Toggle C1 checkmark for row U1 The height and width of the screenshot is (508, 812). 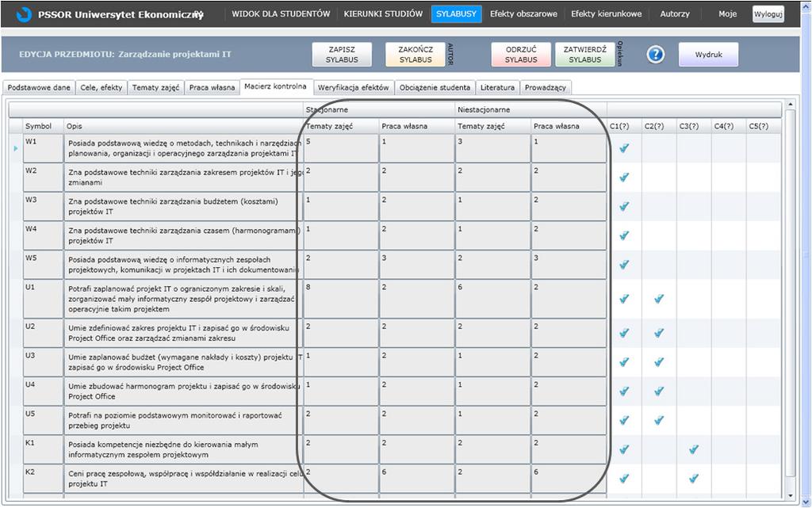pyautogui.click(x=624, y=299)
